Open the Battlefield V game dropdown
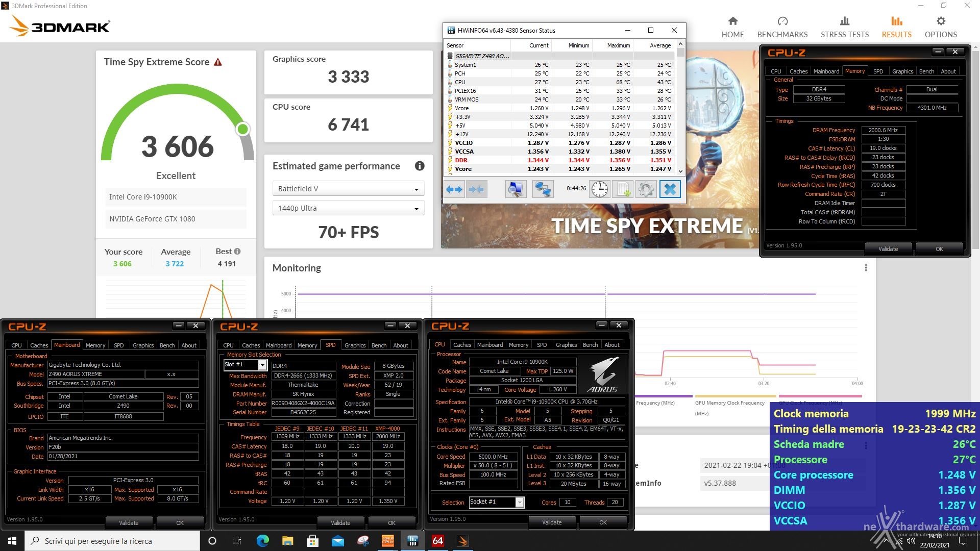This screenshot has height=551, width=980. [348, 189]
